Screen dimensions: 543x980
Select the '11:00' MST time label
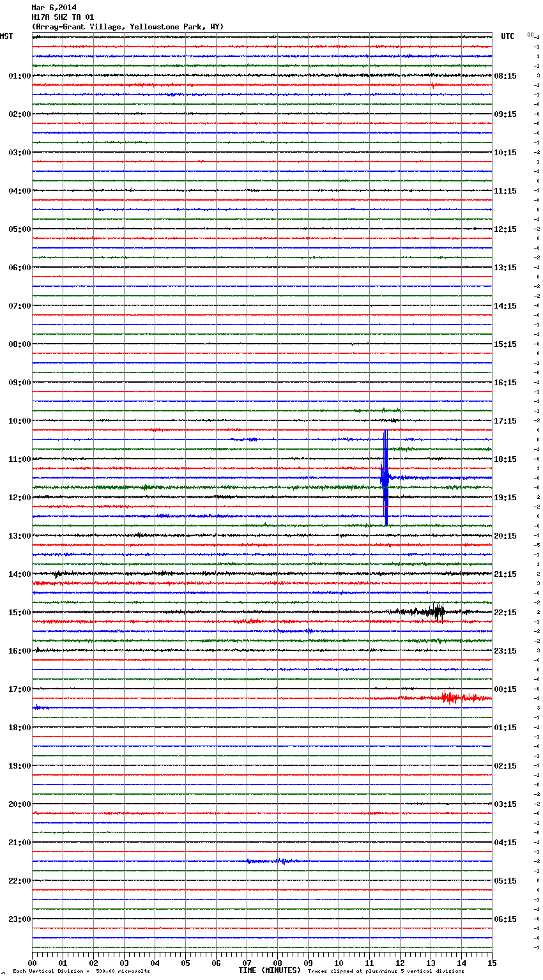coord(20,459)
